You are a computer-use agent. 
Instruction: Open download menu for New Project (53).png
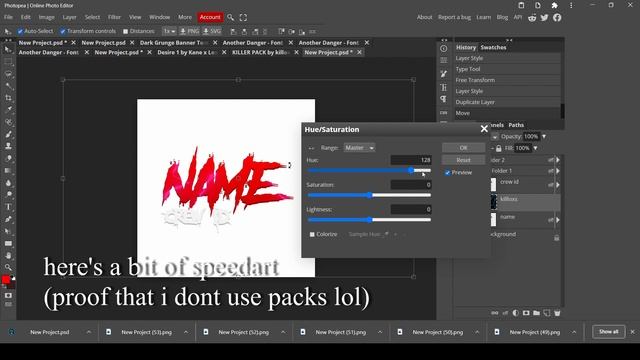click(x=186, y=332)
